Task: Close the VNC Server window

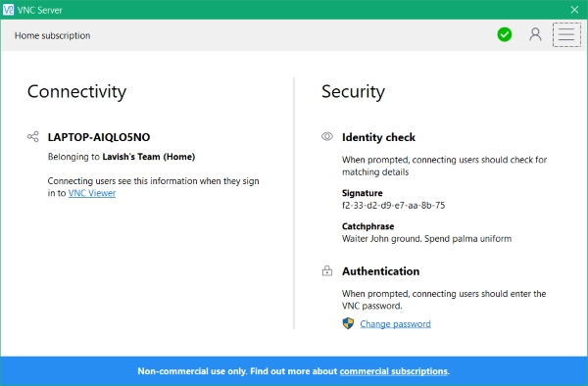Action: pyautogui.click(x=574, y=10)
